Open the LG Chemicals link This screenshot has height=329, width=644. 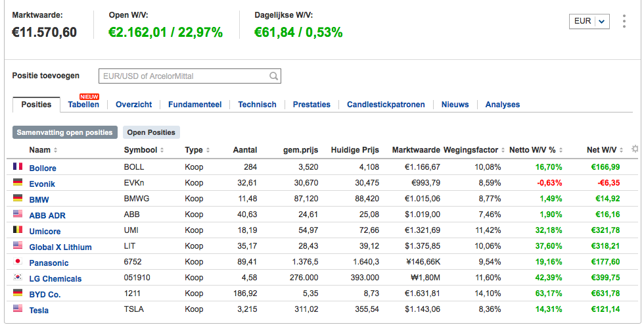[x=55, y=278]
